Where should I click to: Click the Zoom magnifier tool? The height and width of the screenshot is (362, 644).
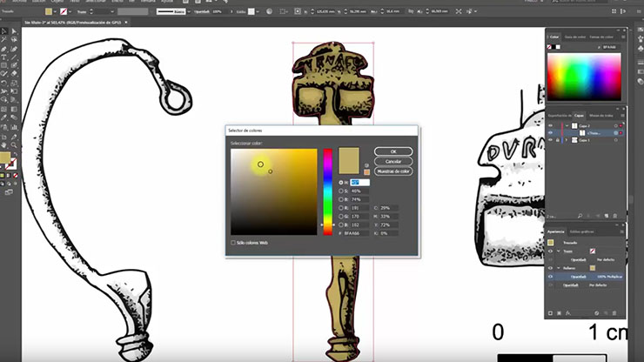click(14, 146)
